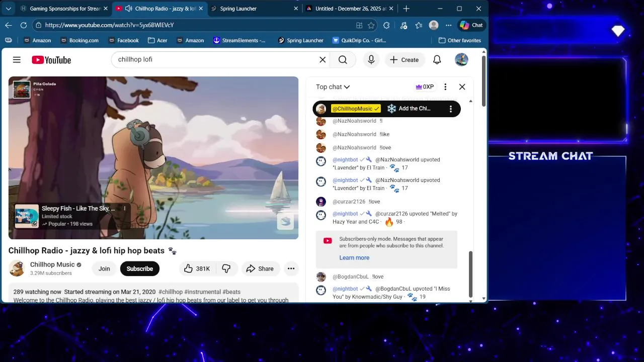Like the Chillhop Radio video

pos(197,268)
